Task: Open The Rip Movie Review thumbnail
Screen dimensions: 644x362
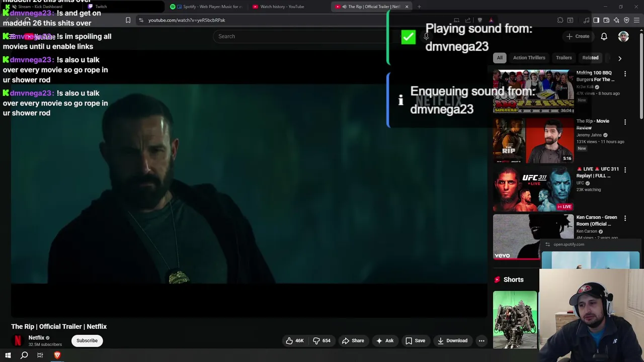Action: 533,140
